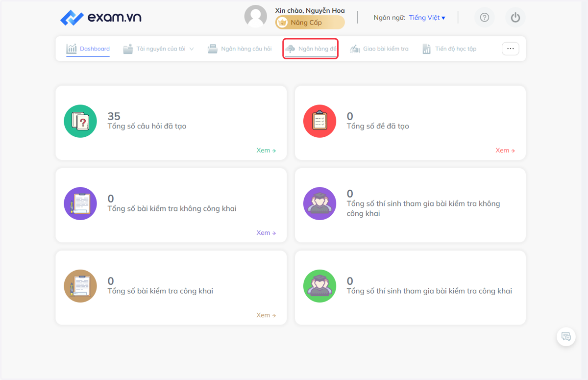Image resolution: width=588 pixels, height=380 pixels.
Task: Click the crown icon on Nâng Cấp
Action: coord(282,23)
